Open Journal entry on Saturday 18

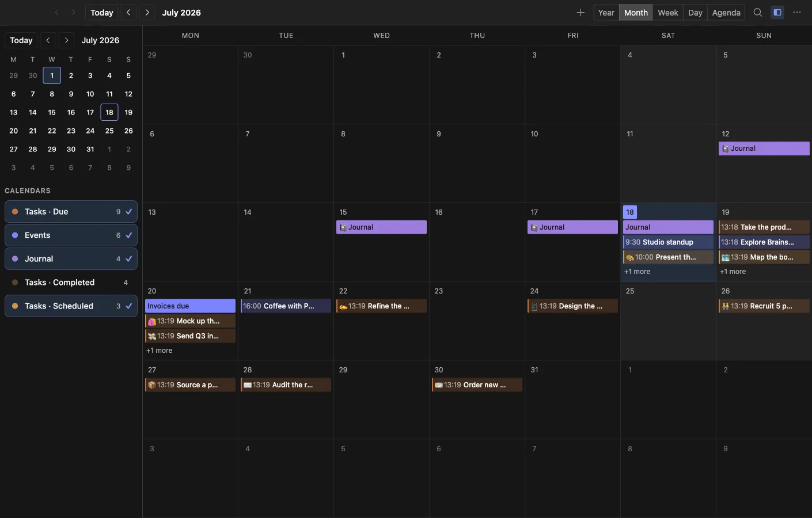tap(668, 227)
